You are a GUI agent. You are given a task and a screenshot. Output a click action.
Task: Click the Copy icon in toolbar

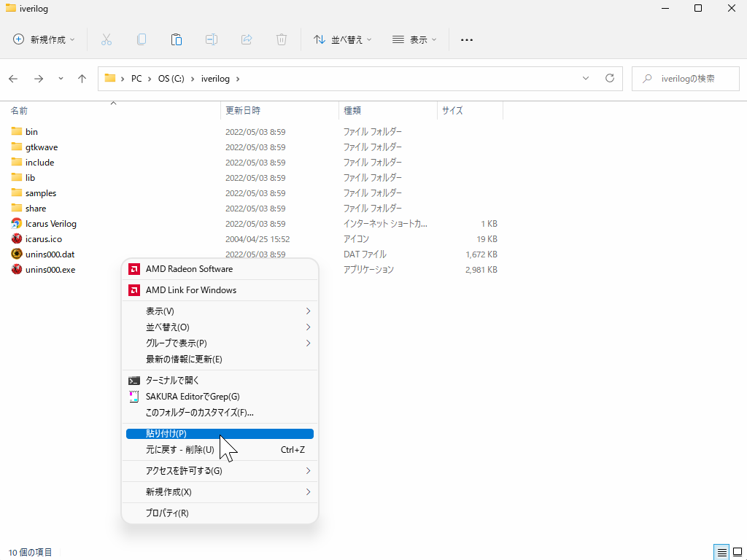142,39
